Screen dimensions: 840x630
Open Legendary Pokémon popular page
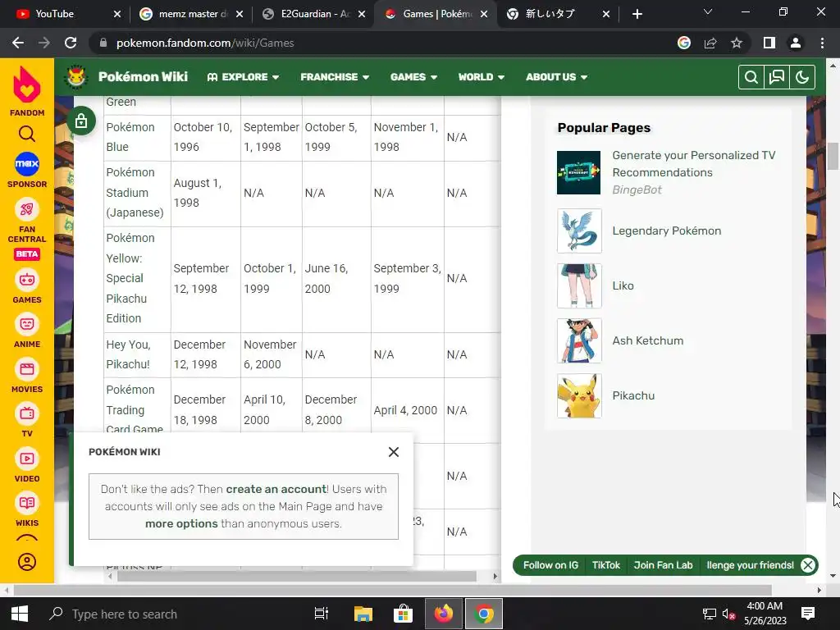666,231
